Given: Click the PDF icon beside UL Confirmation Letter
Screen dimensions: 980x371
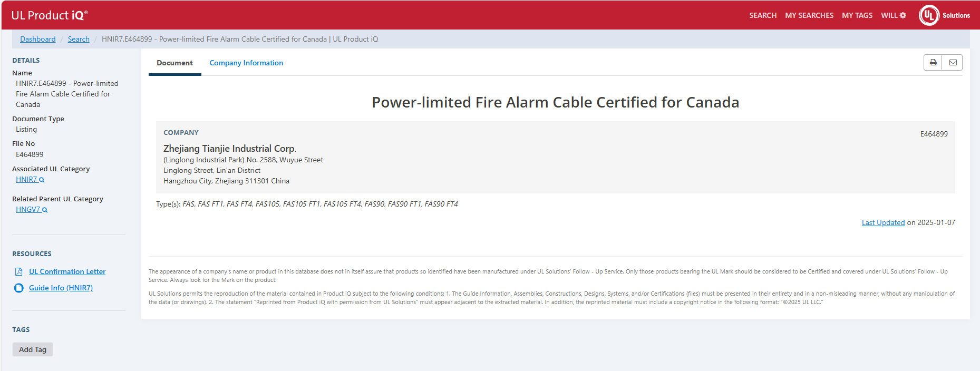Looking at the screenshot, I should 19,272.
